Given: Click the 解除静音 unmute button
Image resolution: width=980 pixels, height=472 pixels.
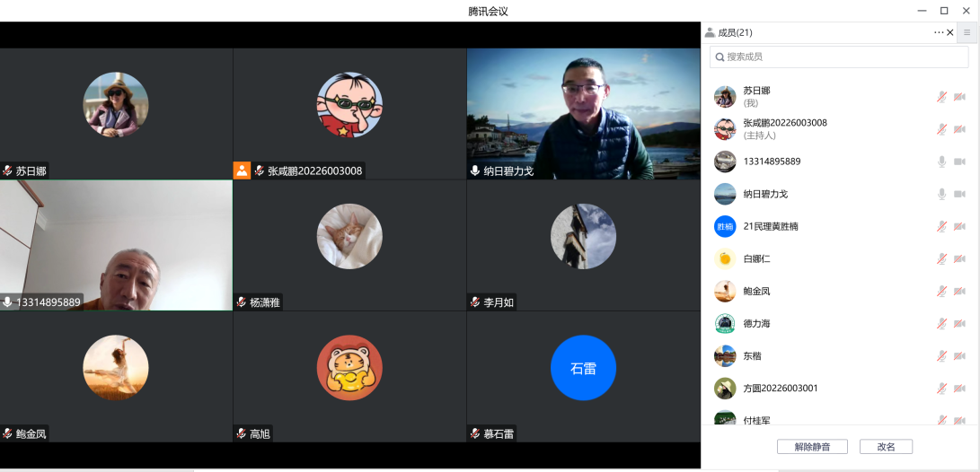Looking at the screenshot, I should point(812,447).
